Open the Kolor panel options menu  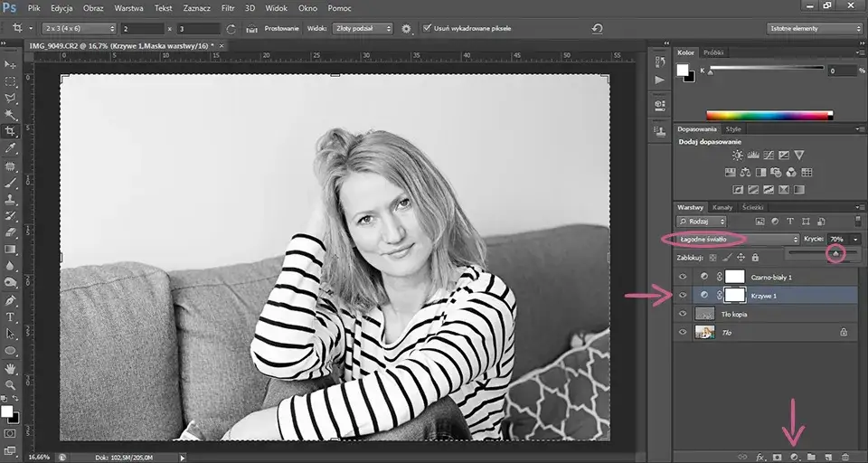pyautogui.click(x=861, y=52)
